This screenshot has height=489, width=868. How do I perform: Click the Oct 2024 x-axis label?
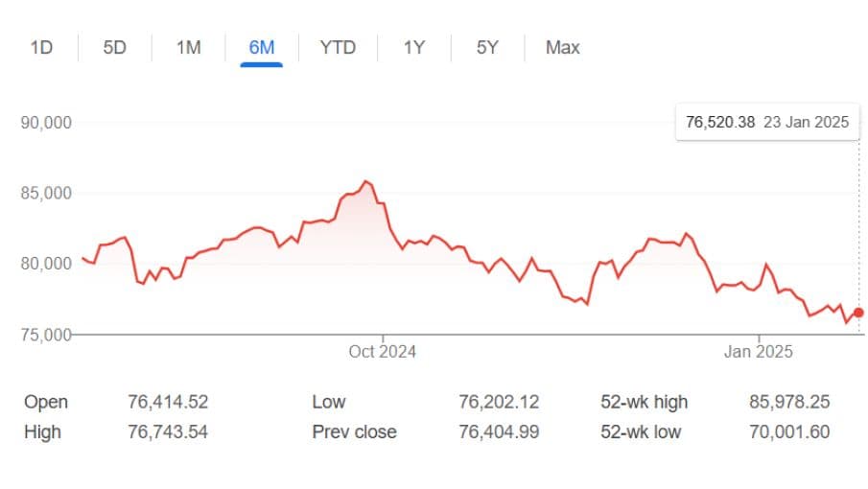[382, 352]
